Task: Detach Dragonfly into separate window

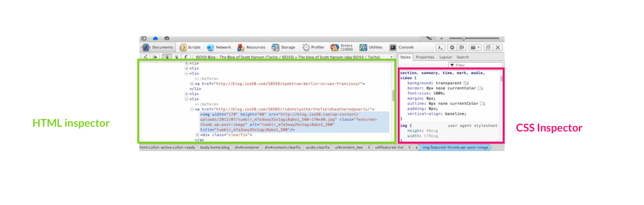Action: (488, 48)
